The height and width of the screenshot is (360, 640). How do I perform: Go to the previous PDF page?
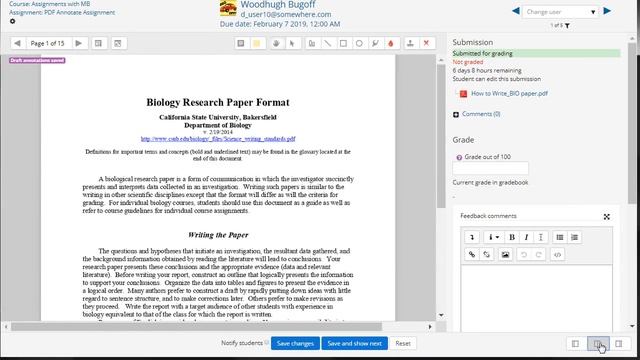[x=17, y=43]
